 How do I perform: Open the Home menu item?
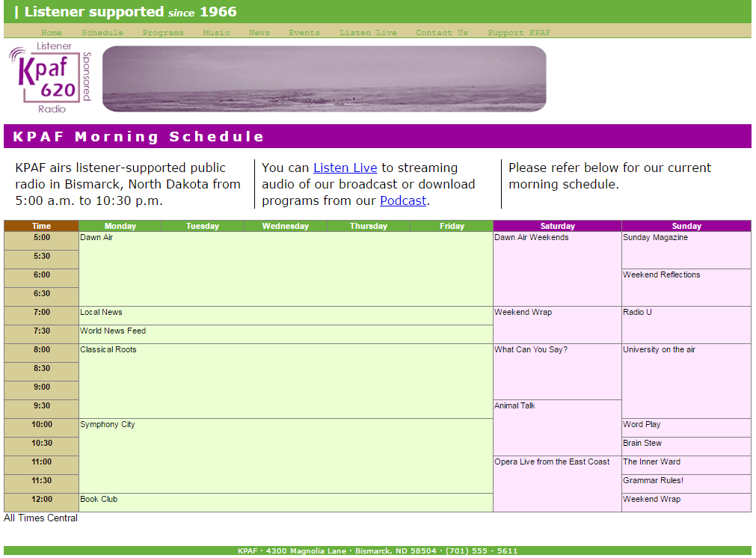tap(52, 32)
